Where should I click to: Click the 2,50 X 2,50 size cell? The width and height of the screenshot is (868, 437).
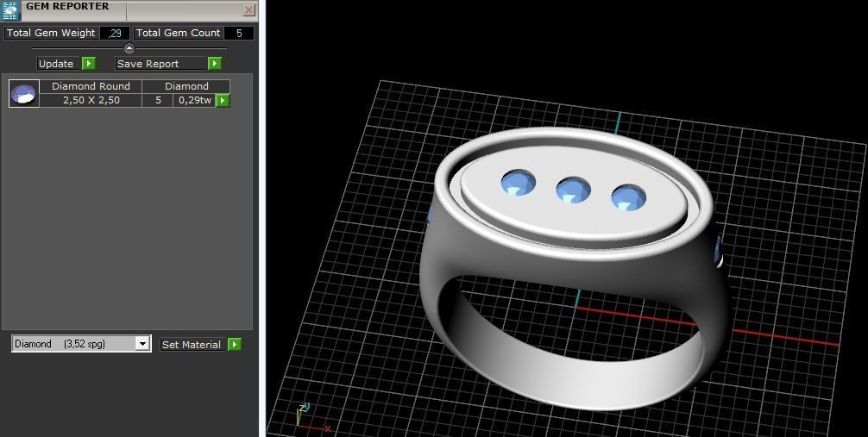[91, 100]
